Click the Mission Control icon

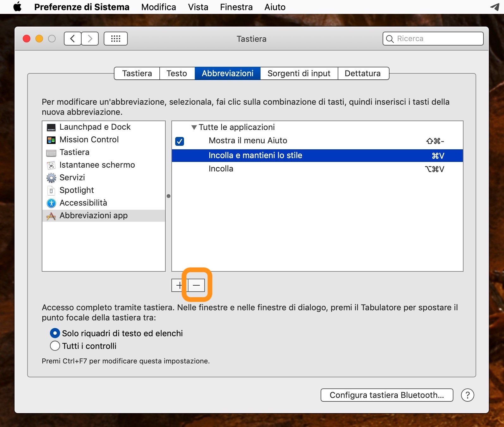[x=51, y=140]
